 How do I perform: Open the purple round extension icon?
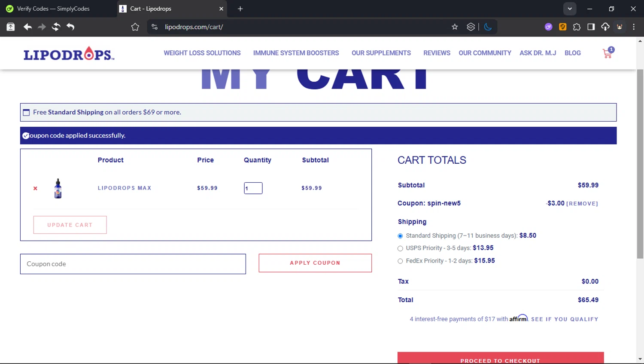tap(548, 27)
